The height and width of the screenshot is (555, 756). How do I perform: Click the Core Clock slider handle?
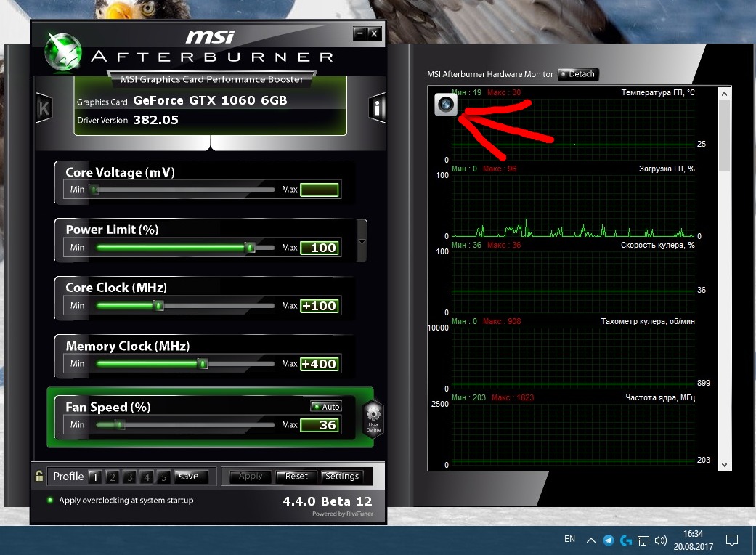158,306
